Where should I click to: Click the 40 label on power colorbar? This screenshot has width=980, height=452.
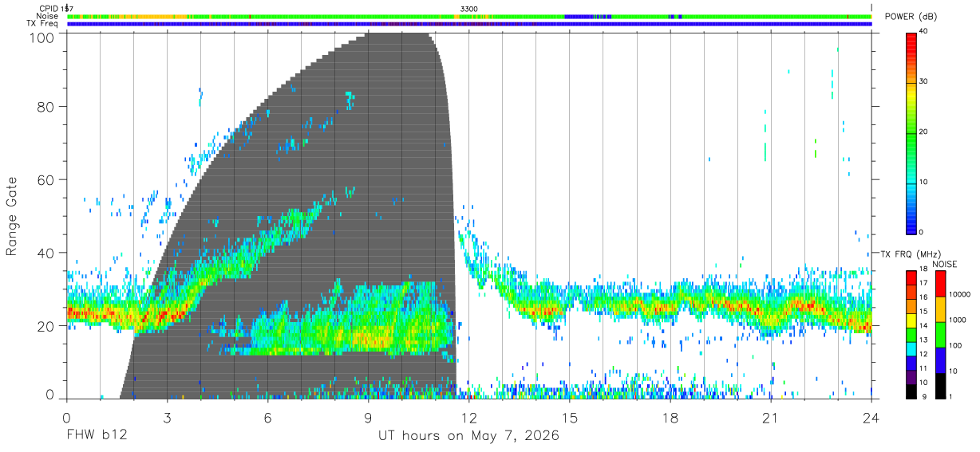(x=924, y=32)
